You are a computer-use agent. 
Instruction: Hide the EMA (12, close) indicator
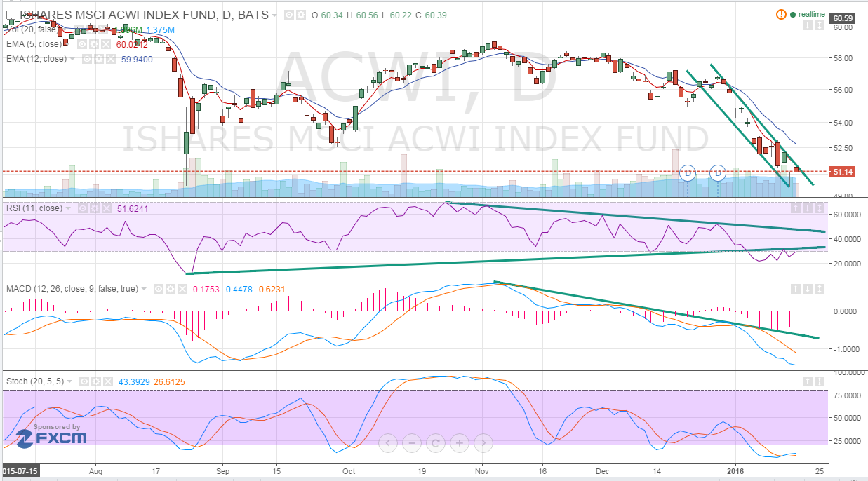pos(87,59)
